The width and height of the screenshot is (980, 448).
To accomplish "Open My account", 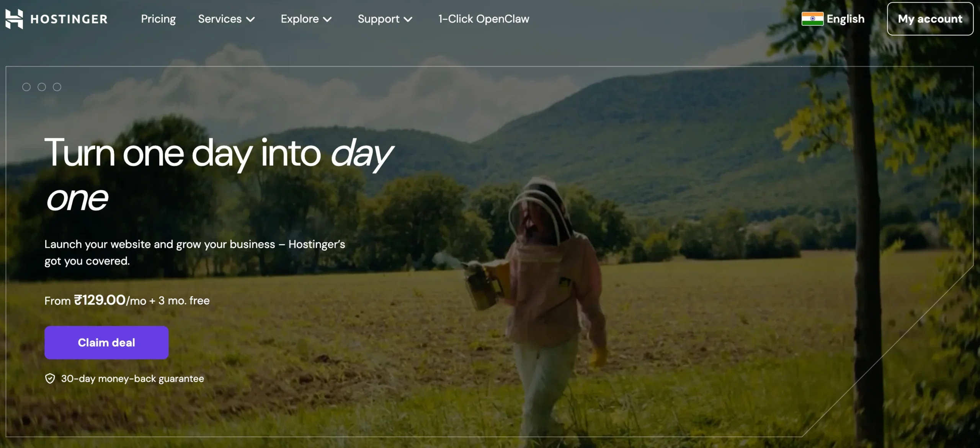I will (x=930, y=19).
